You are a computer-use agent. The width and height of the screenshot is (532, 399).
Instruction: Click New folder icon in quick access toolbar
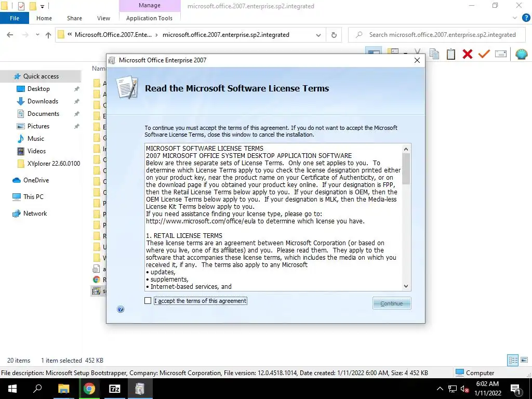[x=33, y=6]
